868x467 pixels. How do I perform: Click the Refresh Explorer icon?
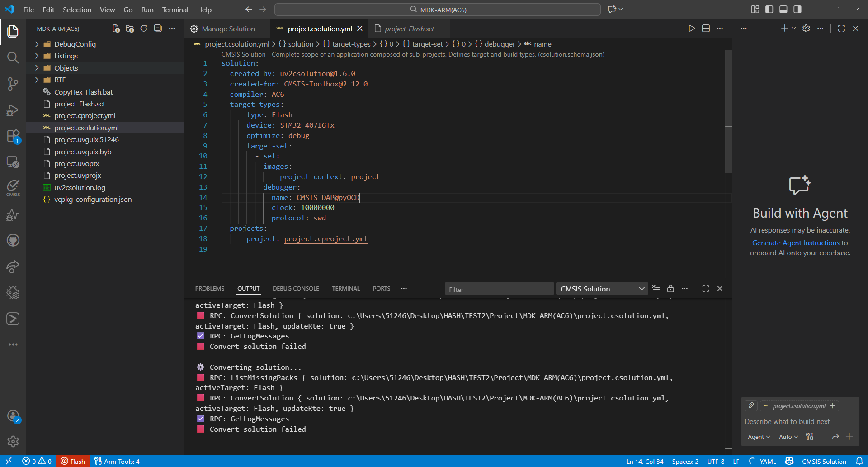144,29
